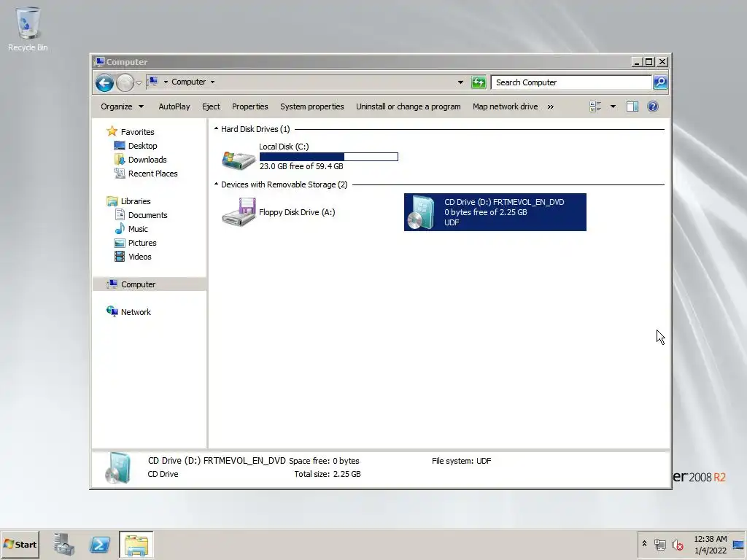Open Downloads folder in Favorites
This screenshot has width=747, height=560.
pos(147,160)
